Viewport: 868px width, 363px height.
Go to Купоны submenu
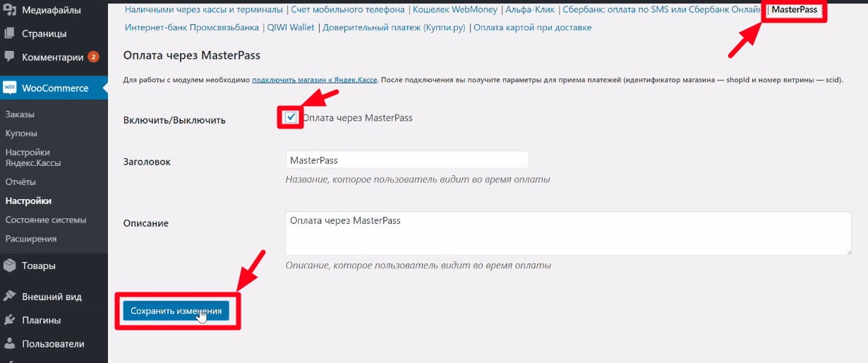[x=21, y=133]
